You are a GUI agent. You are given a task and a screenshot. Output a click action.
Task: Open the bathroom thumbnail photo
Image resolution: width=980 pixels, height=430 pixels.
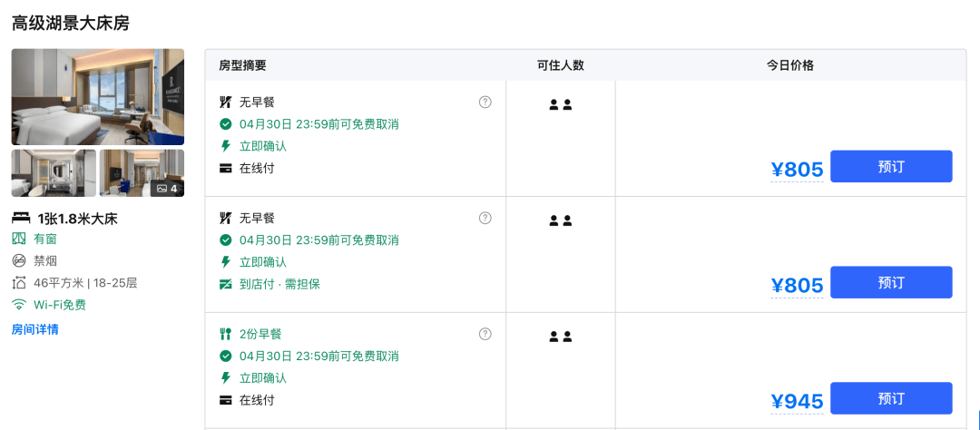point(54,173)
